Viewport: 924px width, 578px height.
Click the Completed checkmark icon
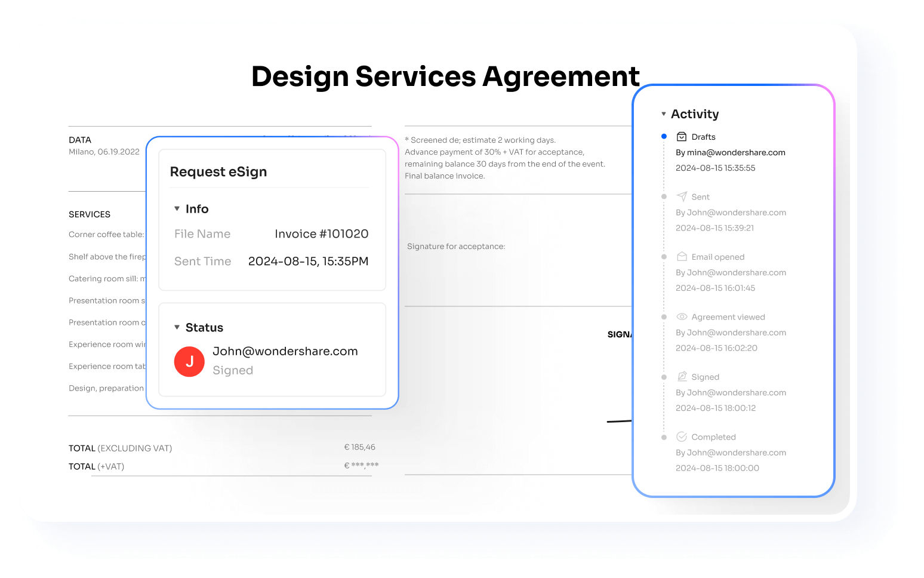(682, 436)
